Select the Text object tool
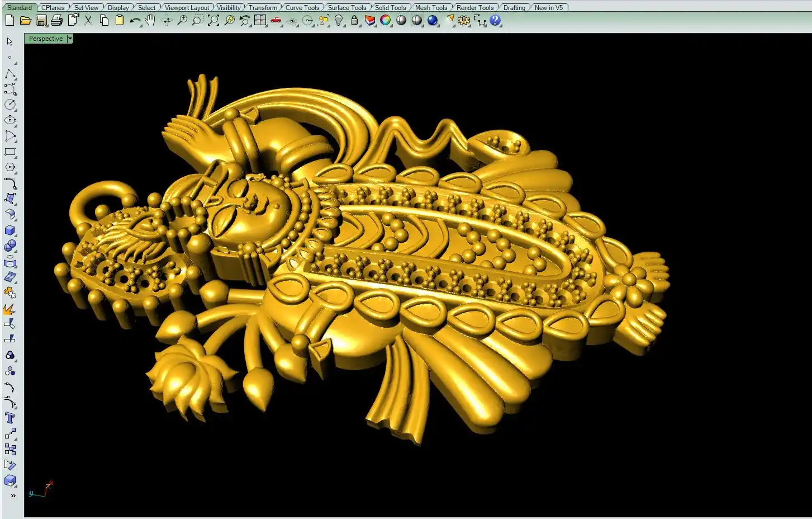Screen dimensions: 812x519 [x=10, y=418]
